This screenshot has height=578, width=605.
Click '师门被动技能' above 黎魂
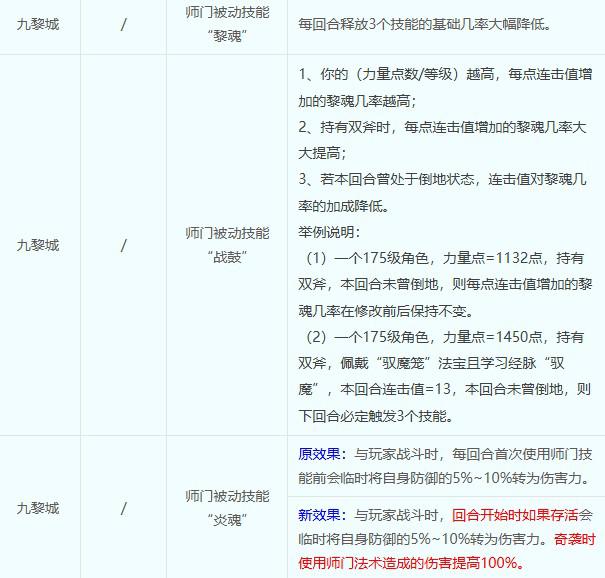(x=227, y=13)
